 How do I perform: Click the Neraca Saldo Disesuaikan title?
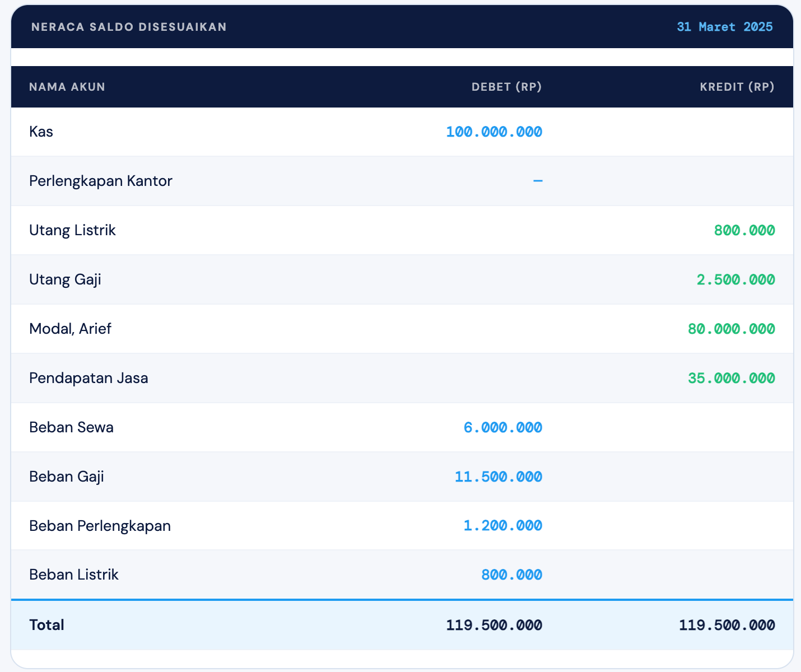pyautogui.click(x=129, y=27)
